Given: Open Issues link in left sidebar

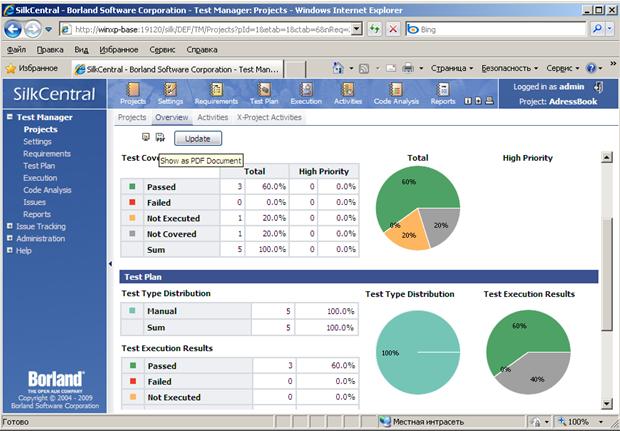Looking at the screenshot, I should click(x=34, y=202).
